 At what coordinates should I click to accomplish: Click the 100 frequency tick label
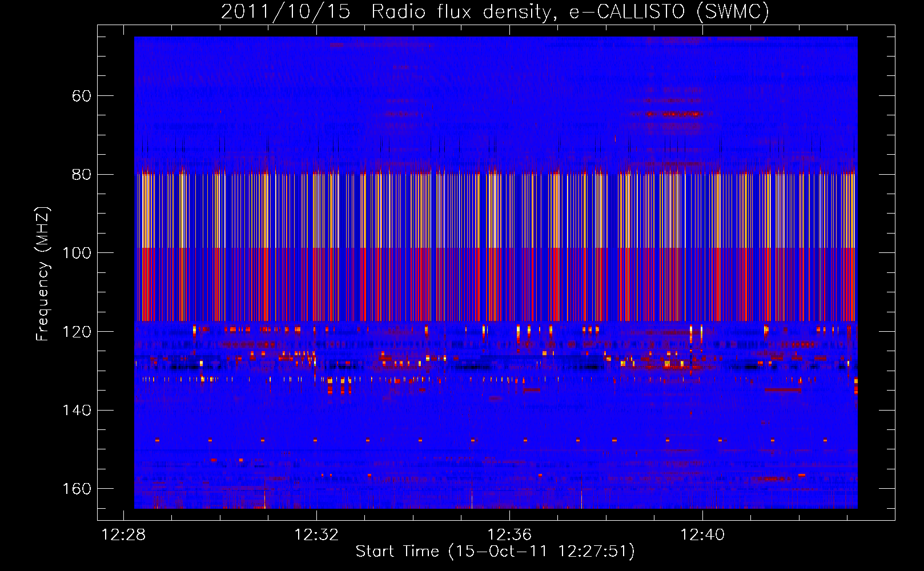tap(77, 253)
